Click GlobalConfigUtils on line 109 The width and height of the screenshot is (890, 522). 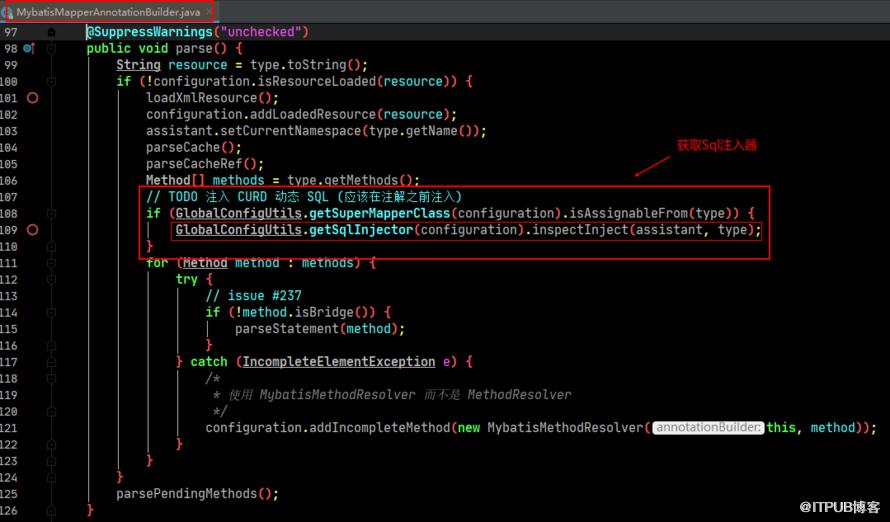(x=238, y=230)
